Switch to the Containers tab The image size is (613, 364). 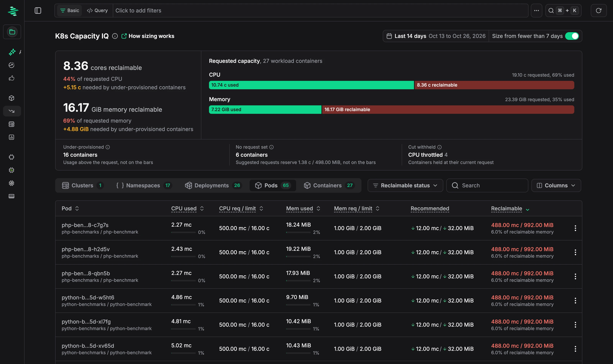(x=329, y=185)
